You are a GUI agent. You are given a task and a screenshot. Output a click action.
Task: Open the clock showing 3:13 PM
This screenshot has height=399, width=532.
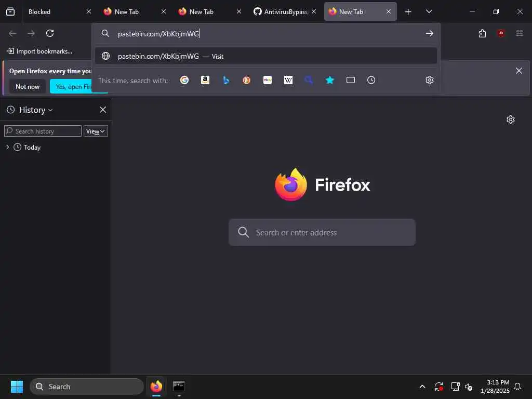coord(495,387)
